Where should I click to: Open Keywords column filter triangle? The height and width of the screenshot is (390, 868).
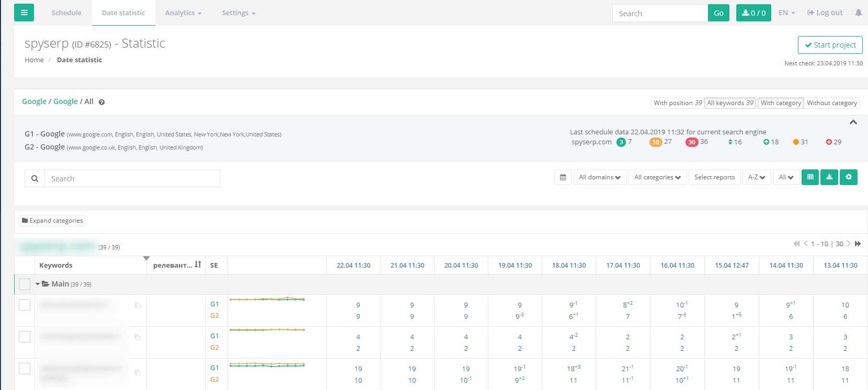(146, 258)
